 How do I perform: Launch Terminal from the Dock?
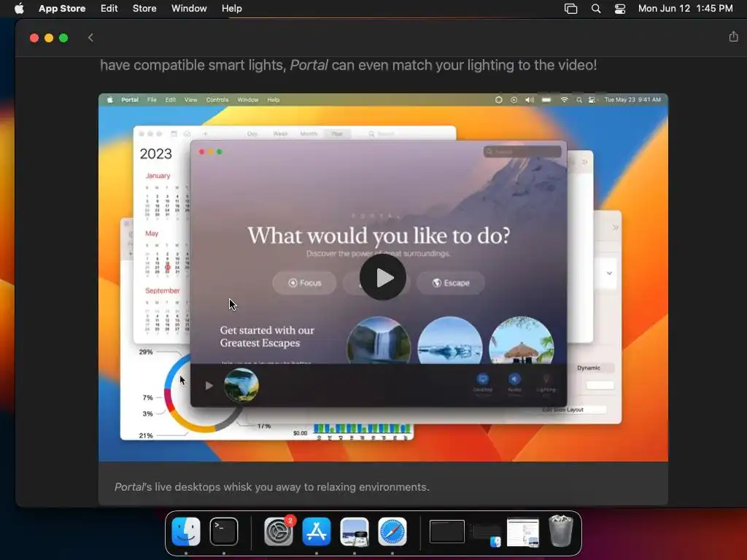point(224,532)
